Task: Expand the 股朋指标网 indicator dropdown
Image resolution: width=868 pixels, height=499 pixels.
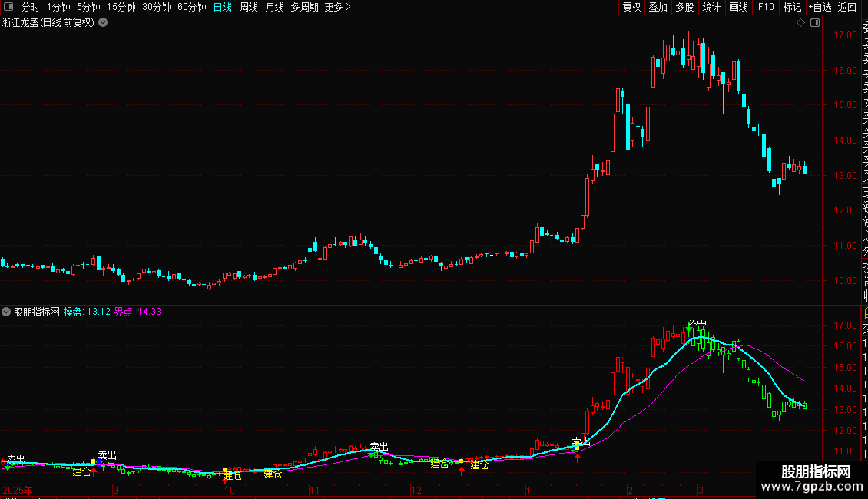Action: coord(6,312)
